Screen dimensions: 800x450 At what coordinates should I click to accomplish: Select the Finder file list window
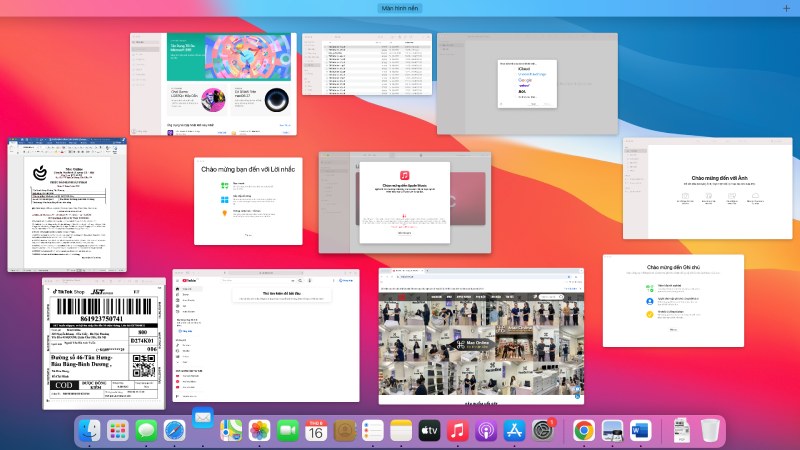(367, 64)
